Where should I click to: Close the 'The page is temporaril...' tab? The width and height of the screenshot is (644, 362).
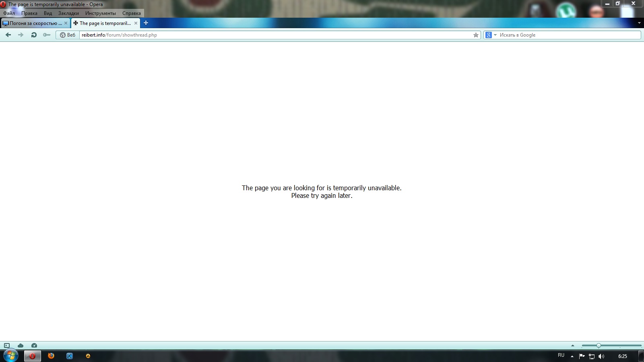[136, 23]
